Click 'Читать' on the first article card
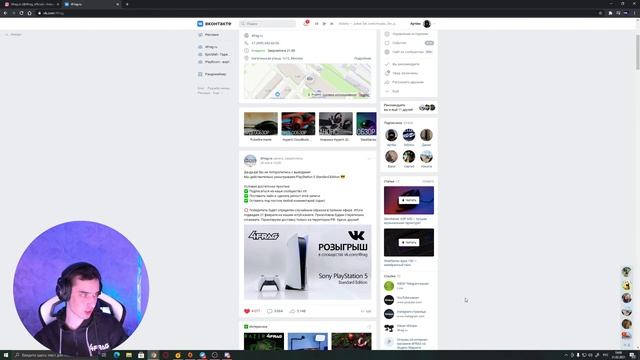The width and height of the screenshot is (640, 360). click(x=409, y=200)
